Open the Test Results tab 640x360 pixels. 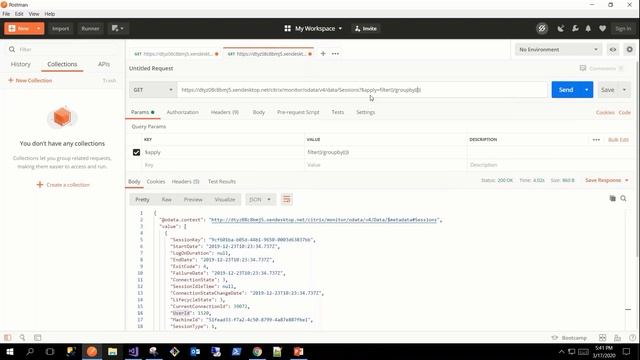[222, 182]
